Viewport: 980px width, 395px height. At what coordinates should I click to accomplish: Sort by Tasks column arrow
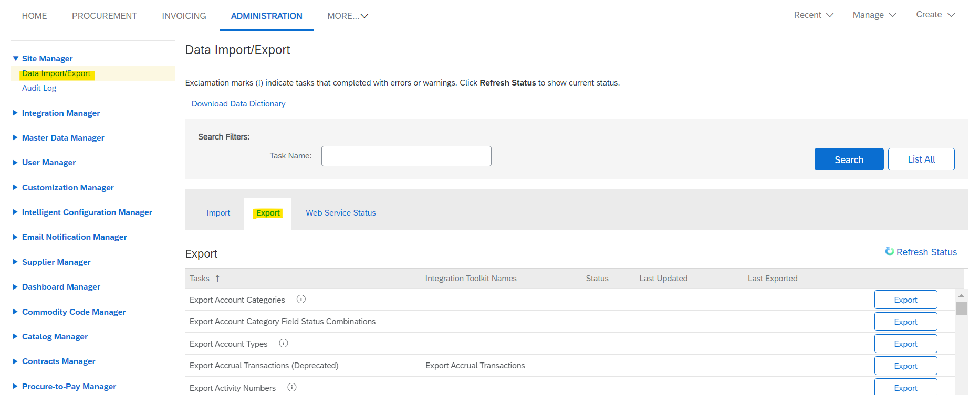[x=217, y=279]
